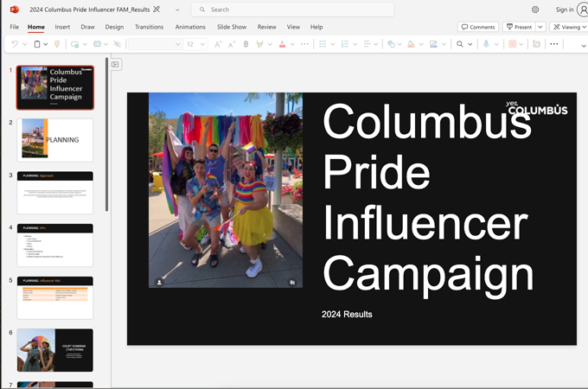
Task: Click the save-status icon beside file name
Action: point(157,10)
